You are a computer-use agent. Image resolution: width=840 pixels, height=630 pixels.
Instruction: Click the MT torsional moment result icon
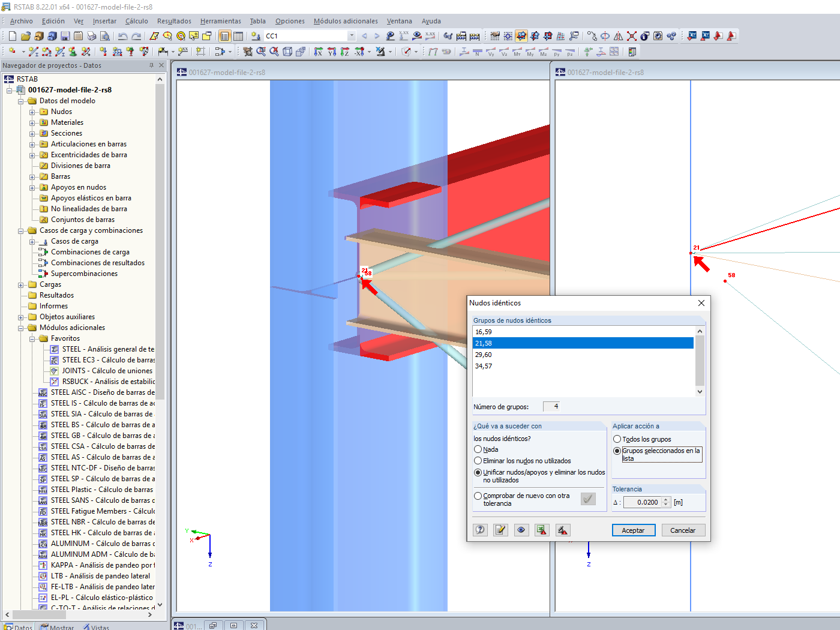(x=517, y=52)
